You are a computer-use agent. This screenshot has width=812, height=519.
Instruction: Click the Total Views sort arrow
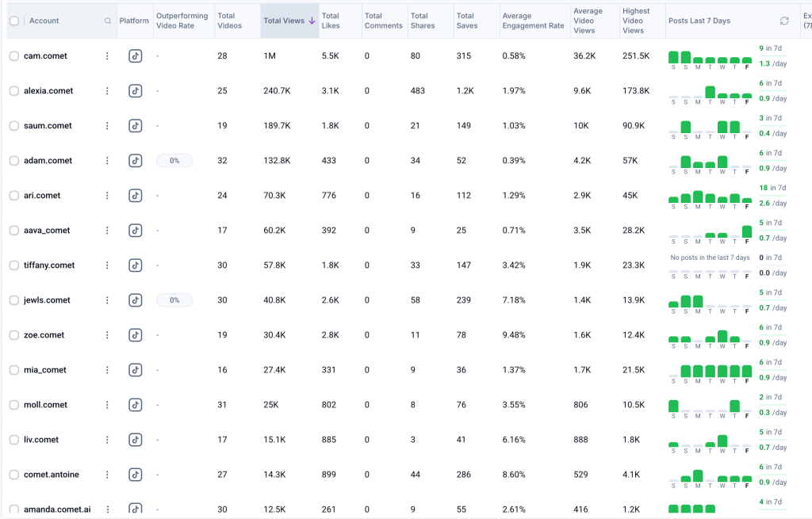(312, 21)
